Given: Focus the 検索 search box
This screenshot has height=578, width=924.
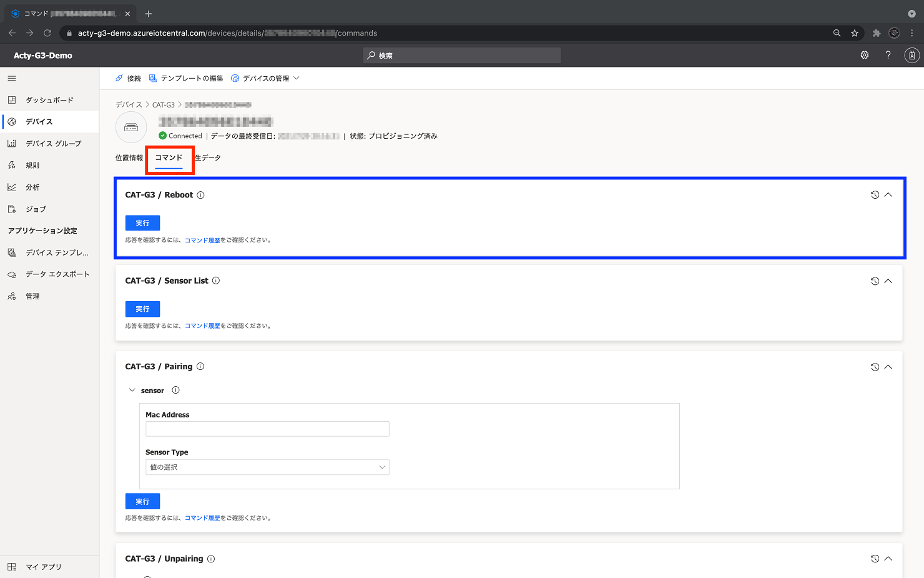Looking at the screenshot, I should [x=462, y=56].
